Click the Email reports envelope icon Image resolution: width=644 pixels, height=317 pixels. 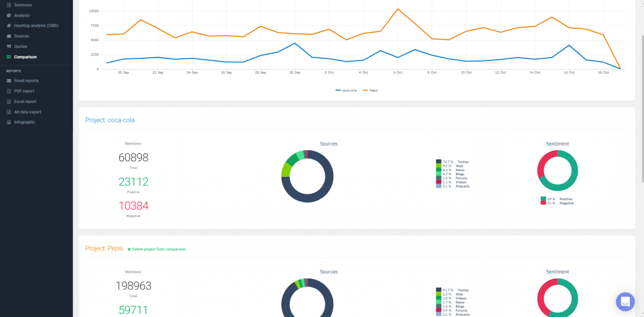point(8,80)
